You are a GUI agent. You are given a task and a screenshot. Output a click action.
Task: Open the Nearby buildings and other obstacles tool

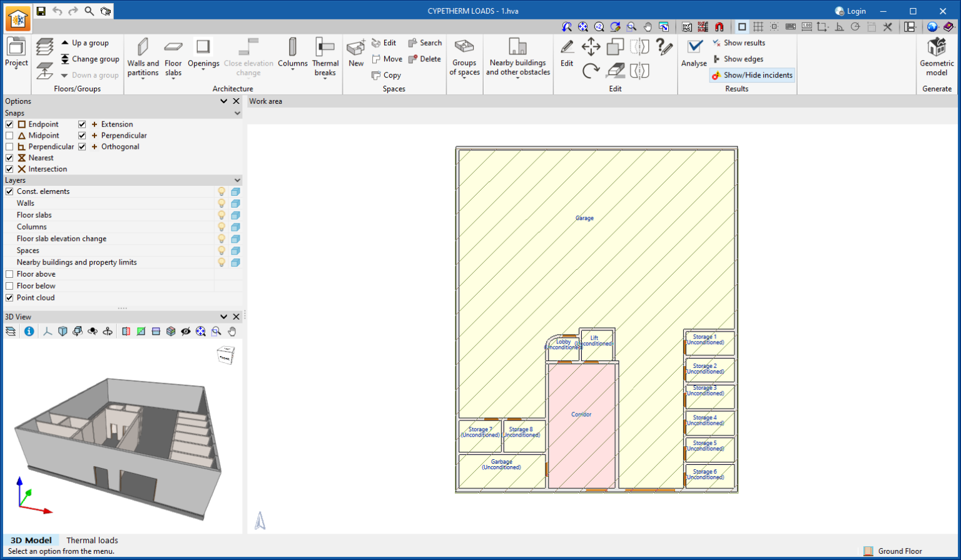click(x=518, y=56)
